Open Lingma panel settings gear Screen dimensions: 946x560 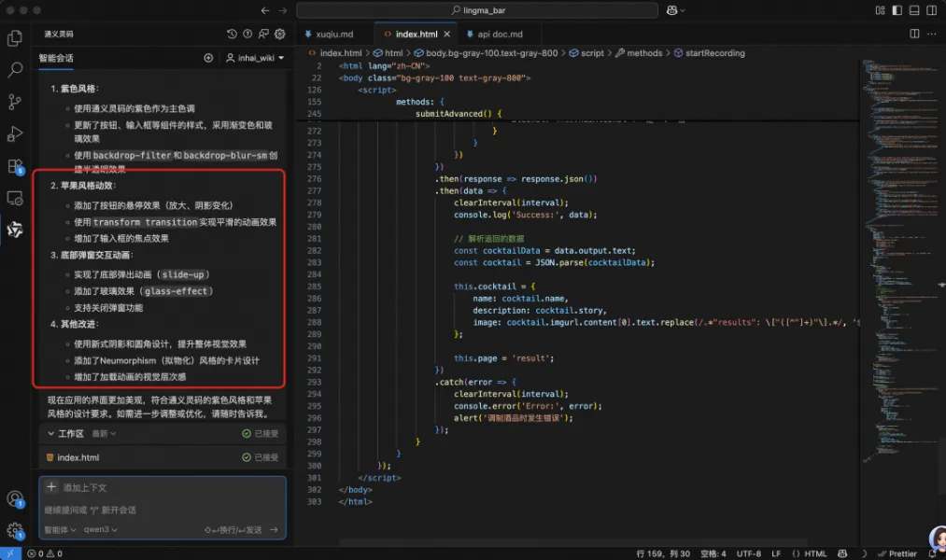coord(280,35)
